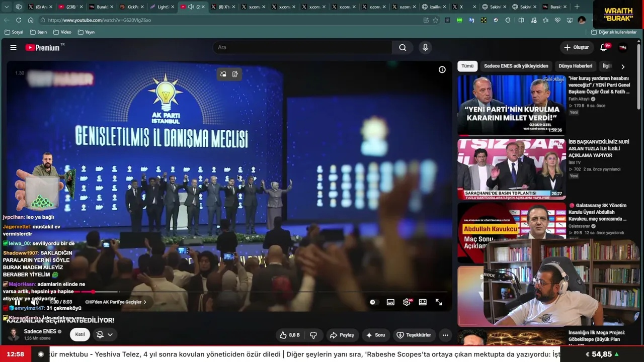Open the browser extensions puzzle icon
Screen dimensions: 644x362
(508, 20)
